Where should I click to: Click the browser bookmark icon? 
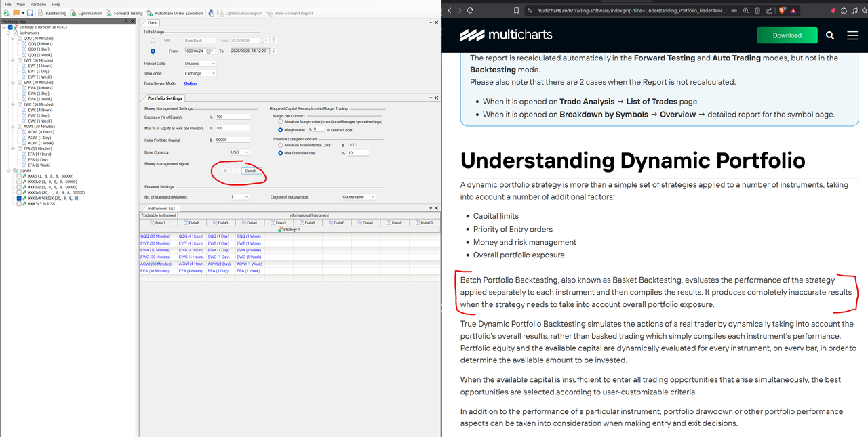click(x=516, y=10)
